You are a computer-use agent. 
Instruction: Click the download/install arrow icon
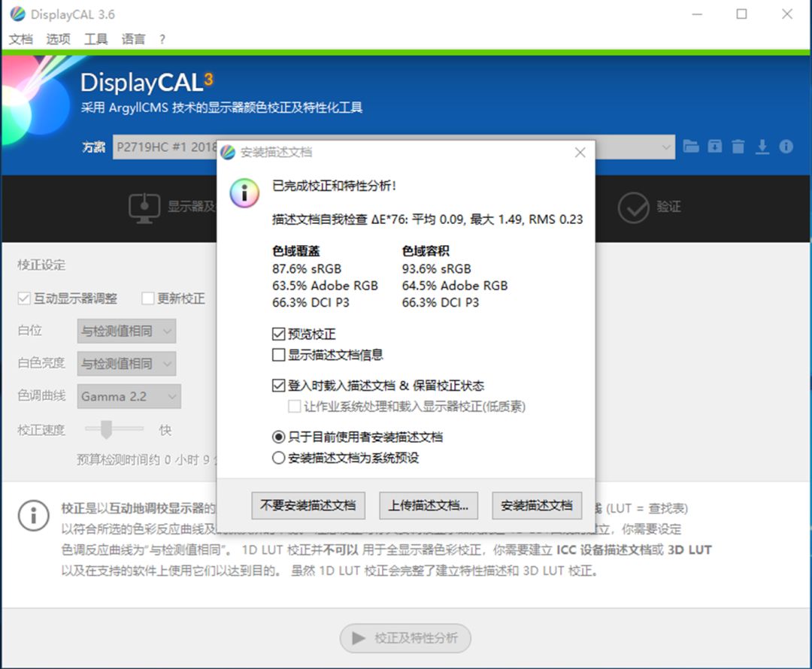[762, 147]
